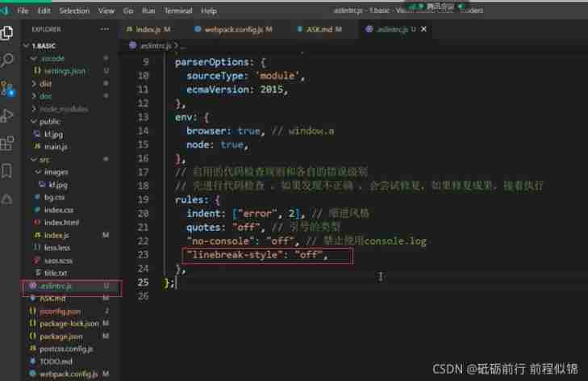Screen dimensions: 588x381
Task: Open settings.json in the file tree
Action: (x=64, y=71)
